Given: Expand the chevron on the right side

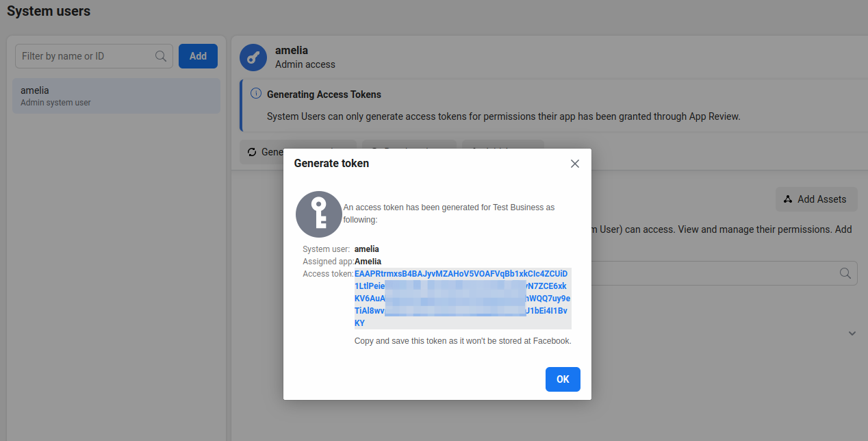Looking at the screenshot, I should 852,333.
